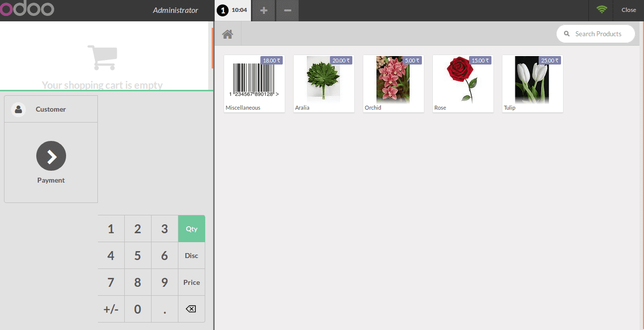Delete current order with minus button
Image resolution: width=644 pixels, height=330 pixels.
coord(287,10)
